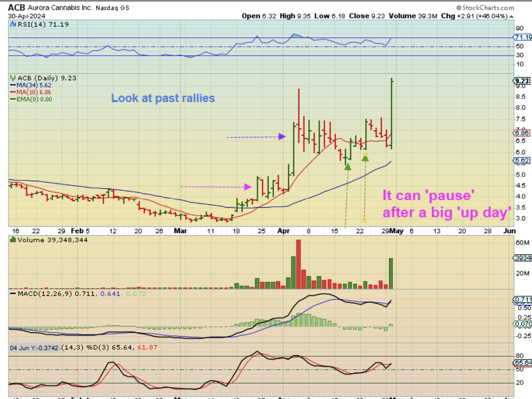Click the MA(10) 6.86 legend text

coord(34,92)
